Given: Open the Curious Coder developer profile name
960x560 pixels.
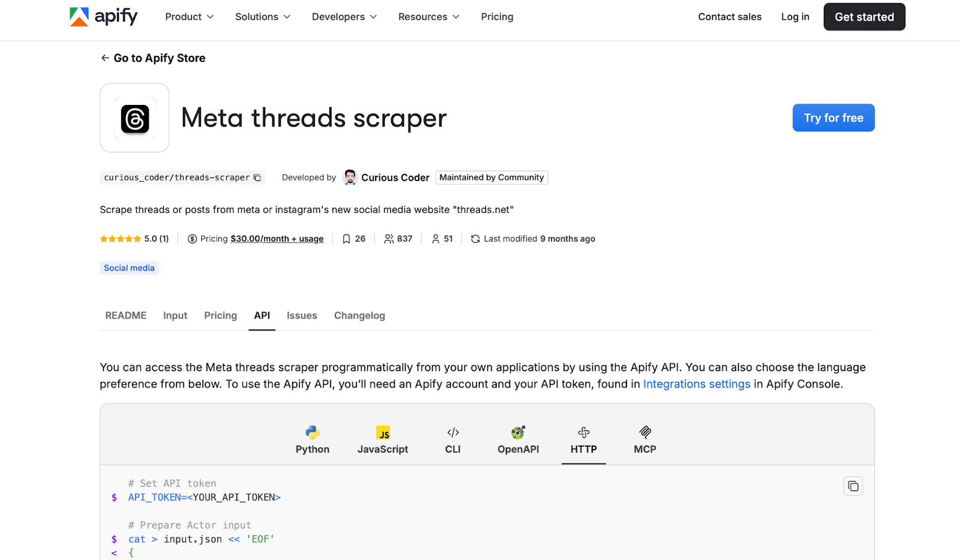Looking at the screenshot, I should (x=395, y=177).
